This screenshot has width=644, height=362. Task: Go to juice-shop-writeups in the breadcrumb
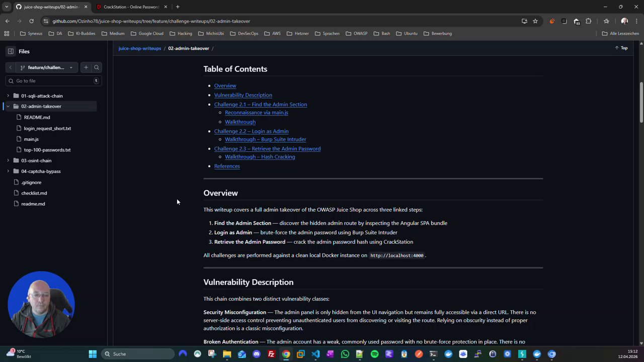point(139,48)
